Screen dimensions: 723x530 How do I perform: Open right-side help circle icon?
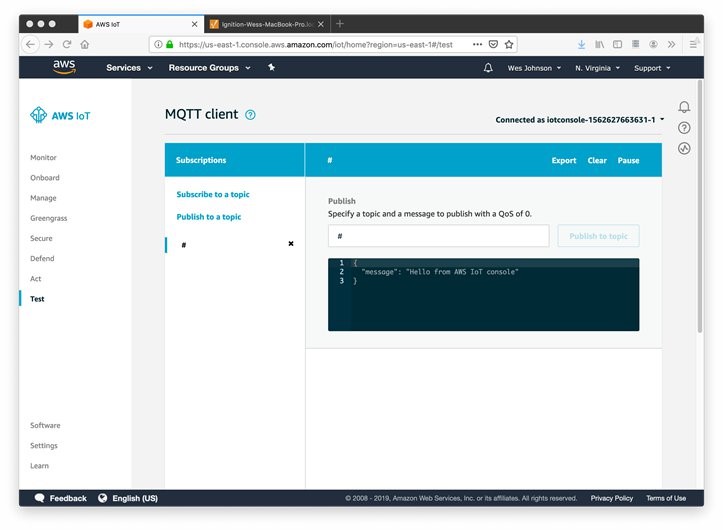(x=684, y=128)
